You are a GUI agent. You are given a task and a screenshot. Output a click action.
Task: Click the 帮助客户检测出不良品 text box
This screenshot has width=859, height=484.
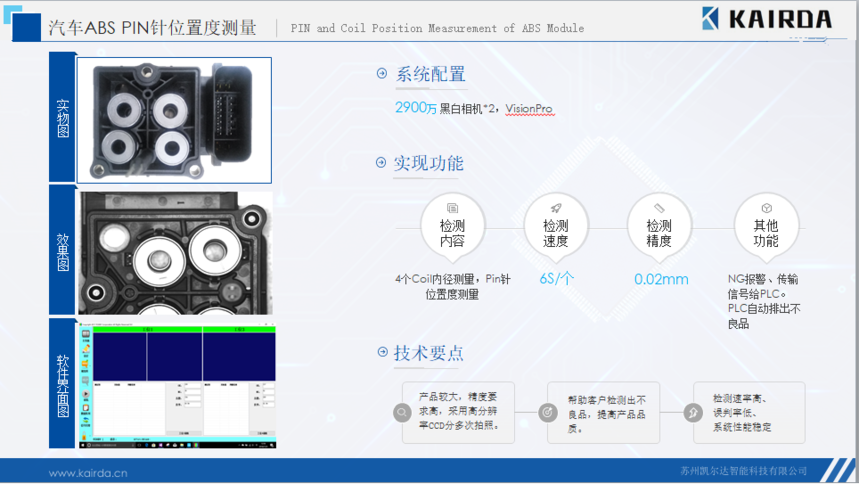coord(604,412)
